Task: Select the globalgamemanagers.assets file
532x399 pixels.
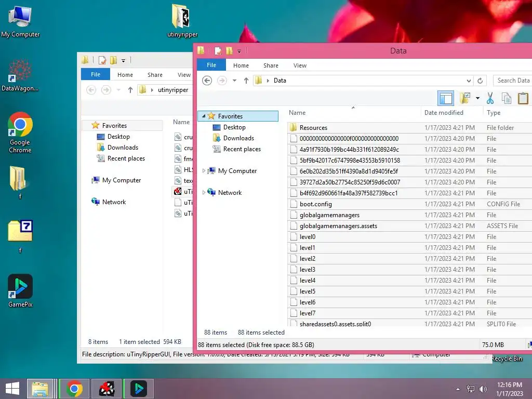Action: tap(409, 225)
